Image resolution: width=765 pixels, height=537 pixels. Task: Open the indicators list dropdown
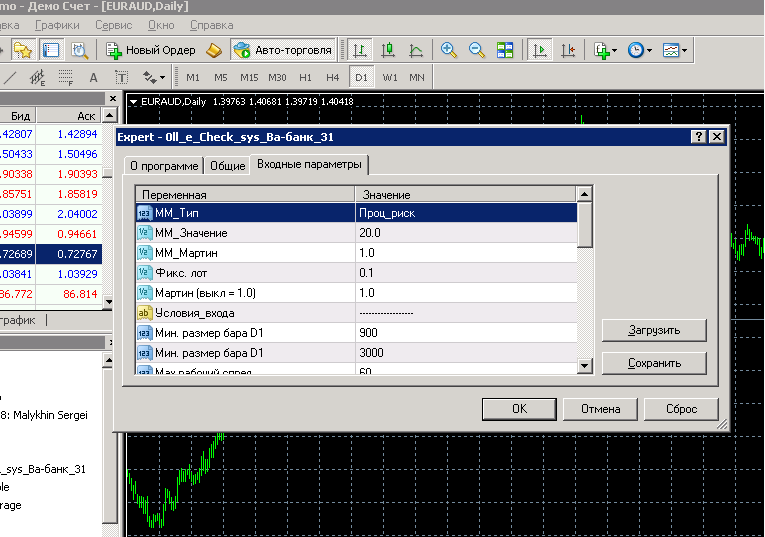(605, 50)
